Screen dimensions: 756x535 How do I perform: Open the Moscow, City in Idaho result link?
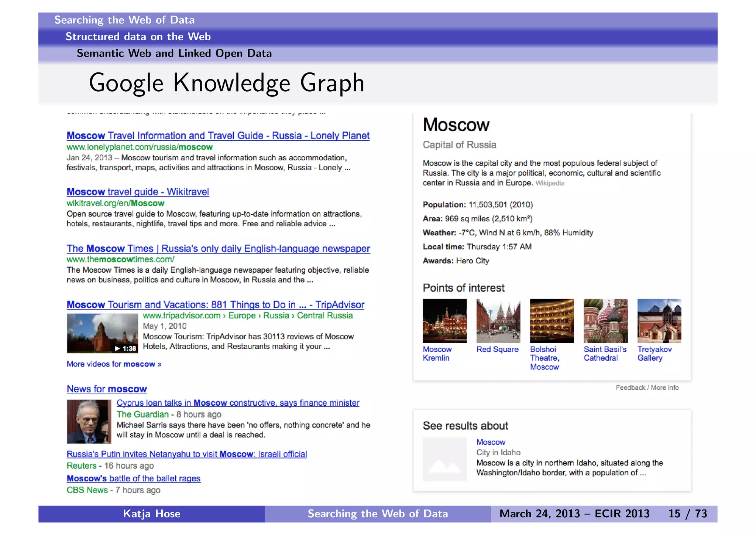click(x=491, y=442)
